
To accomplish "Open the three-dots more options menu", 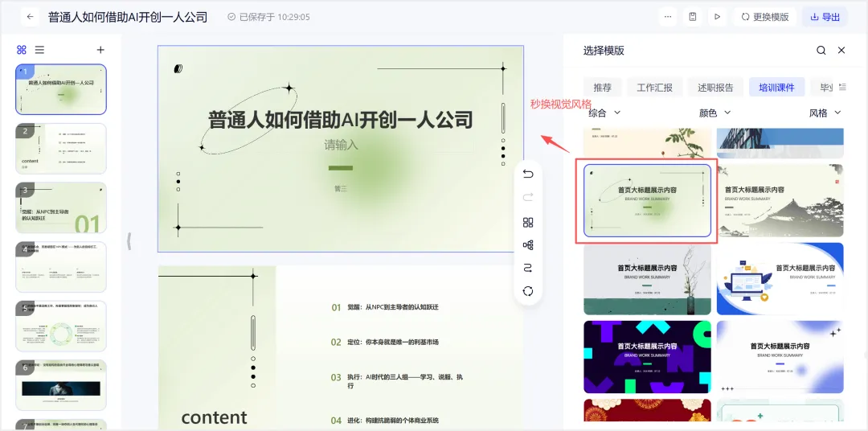I will click(668, 17).
